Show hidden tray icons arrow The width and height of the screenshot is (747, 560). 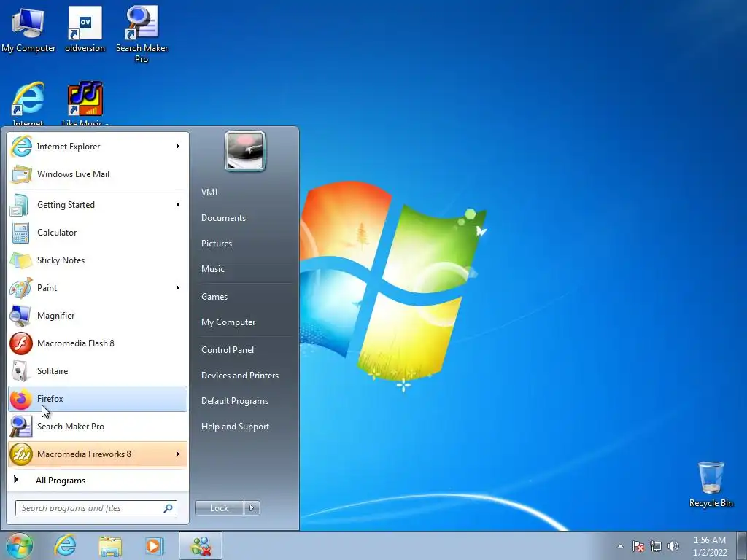point(620,546)
